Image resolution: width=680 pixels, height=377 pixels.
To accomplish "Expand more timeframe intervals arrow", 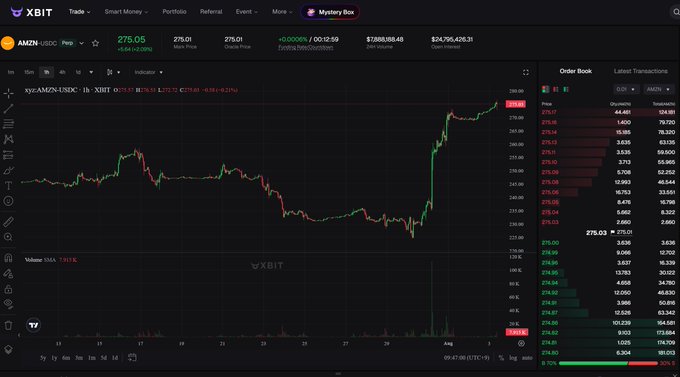I will 91,72.
